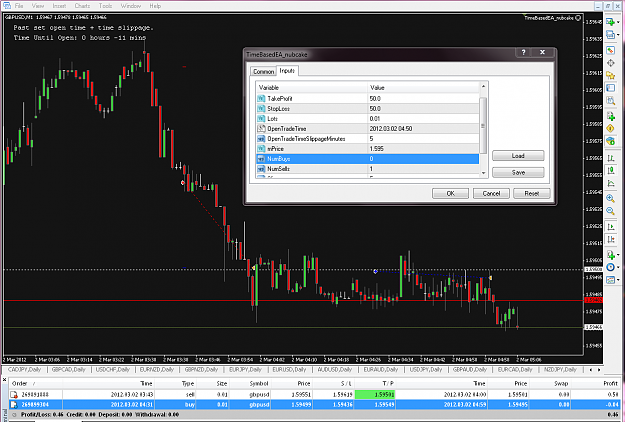Sort by the Order column header

click(20, 383)
